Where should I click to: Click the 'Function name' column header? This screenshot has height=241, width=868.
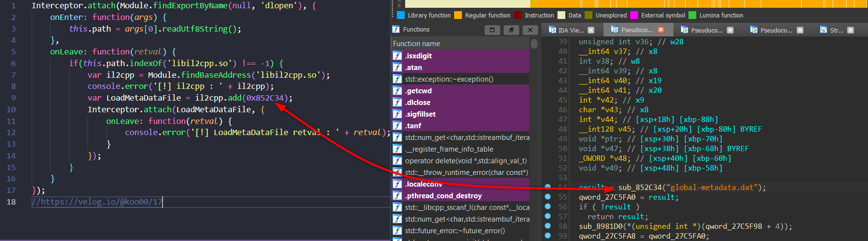[461, 44]
